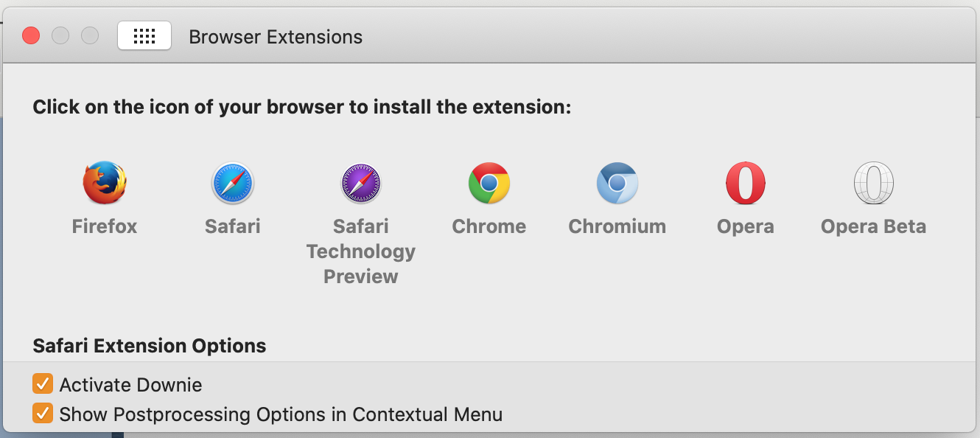Choose the Google Chrome icon
The width and height of the screenshot is (980, 438).
[x=489, y=183]
